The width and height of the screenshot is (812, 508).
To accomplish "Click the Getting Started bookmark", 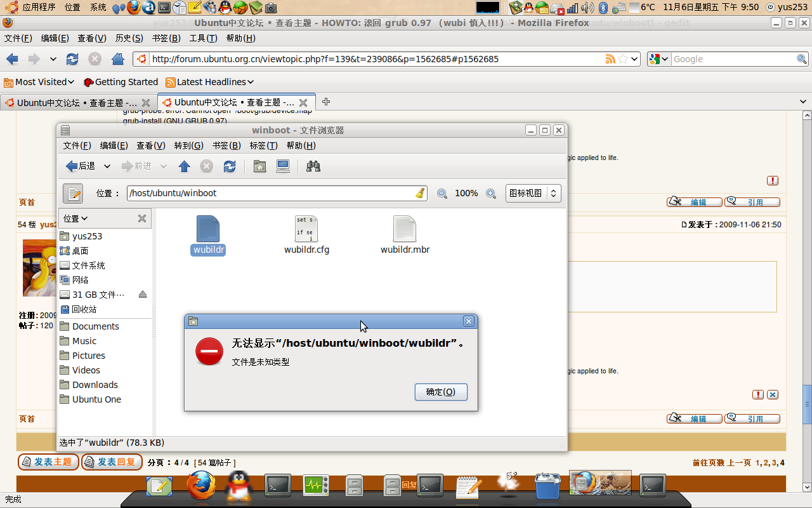I will 121,82.
